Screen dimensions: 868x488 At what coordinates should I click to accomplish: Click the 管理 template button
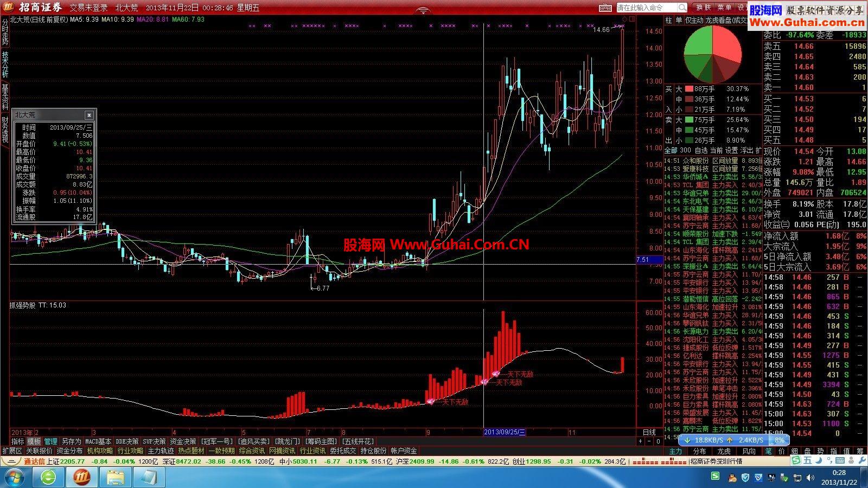50,442
